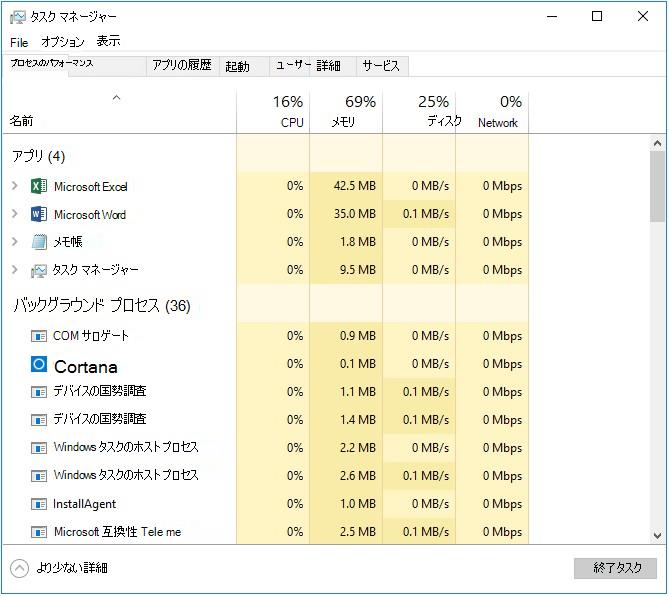Expand the Microsoft Excel process group
This screenshot has height=597, width=669.
15,186
